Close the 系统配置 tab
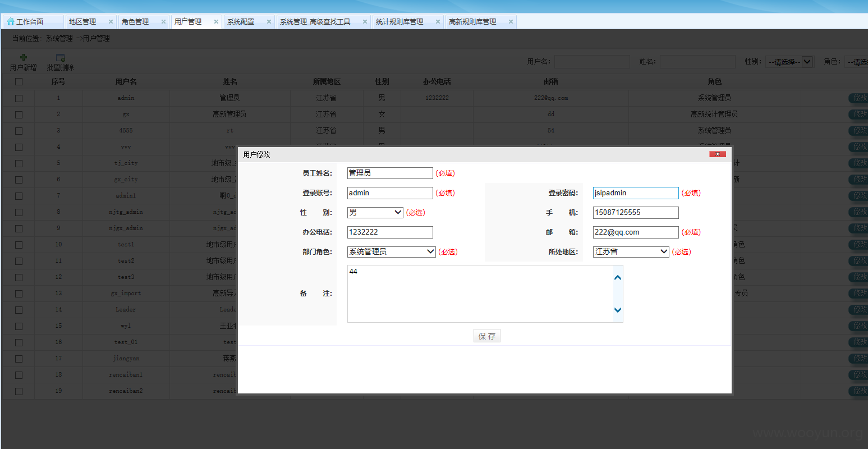 pos(269,22)
